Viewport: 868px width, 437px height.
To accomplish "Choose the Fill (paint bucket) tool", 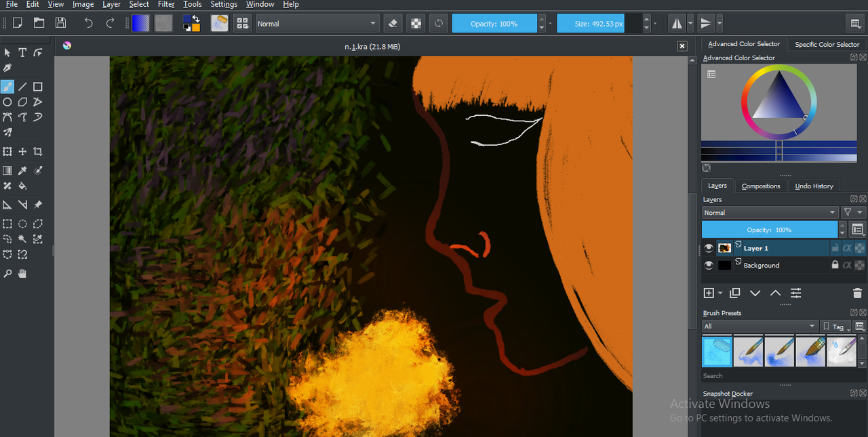I will tap(22, 186).
